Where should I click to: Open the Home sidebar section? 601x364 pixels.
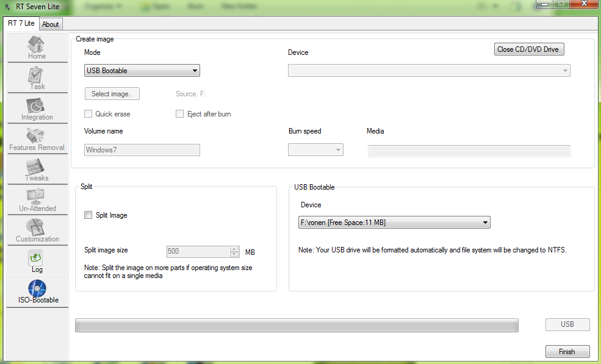click(x=37, y=47)
